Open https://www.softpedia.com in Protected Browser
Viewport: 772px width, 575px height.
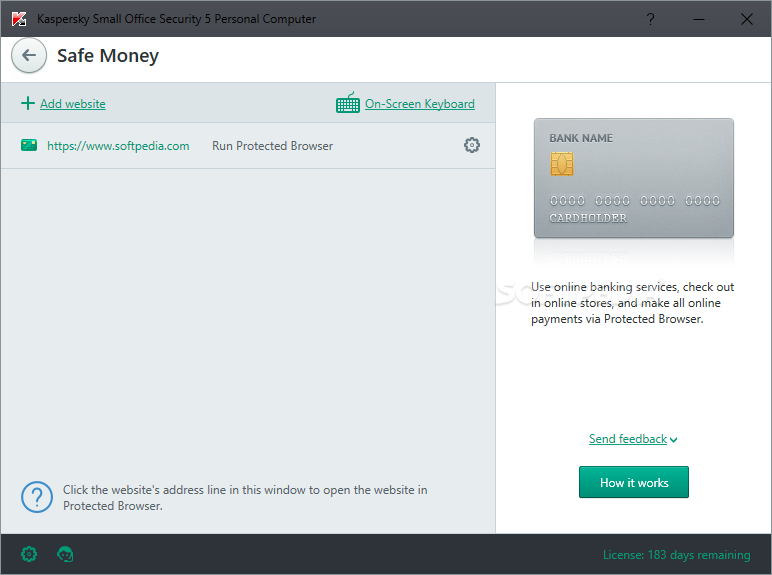pos(118,146)
